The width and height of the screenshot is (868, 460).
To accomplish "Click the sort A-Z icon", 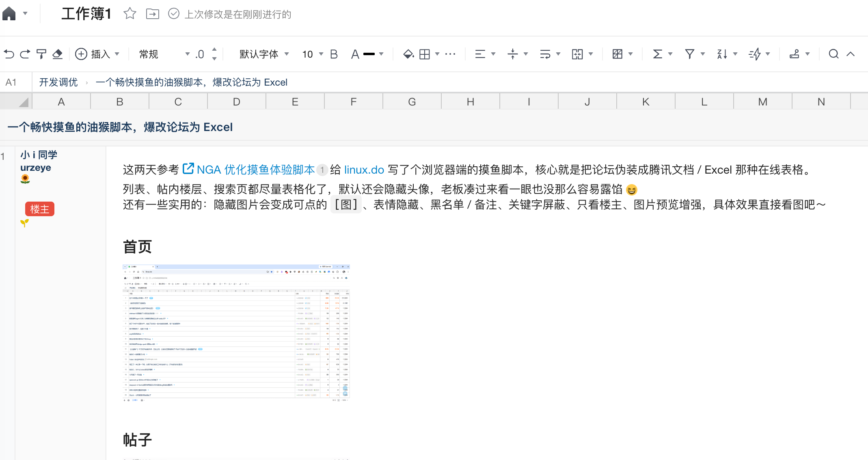I will (722, 54).
